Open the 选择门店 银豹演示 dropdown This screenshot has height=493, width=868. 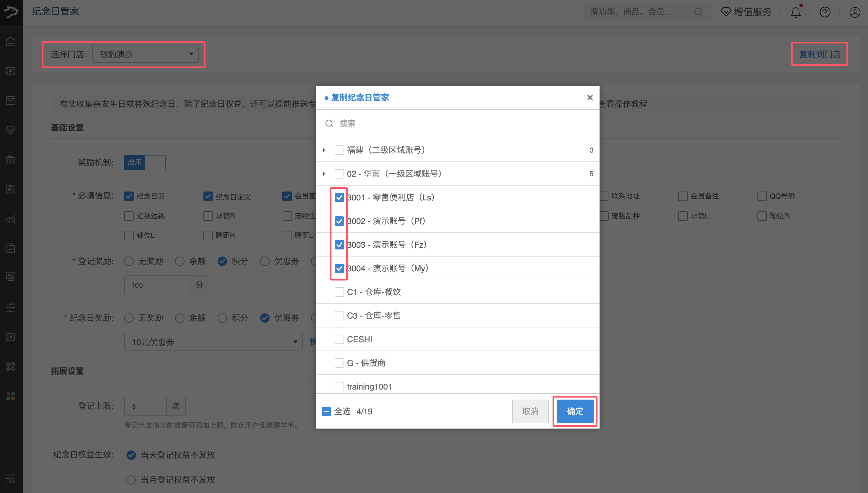point(146,54)
